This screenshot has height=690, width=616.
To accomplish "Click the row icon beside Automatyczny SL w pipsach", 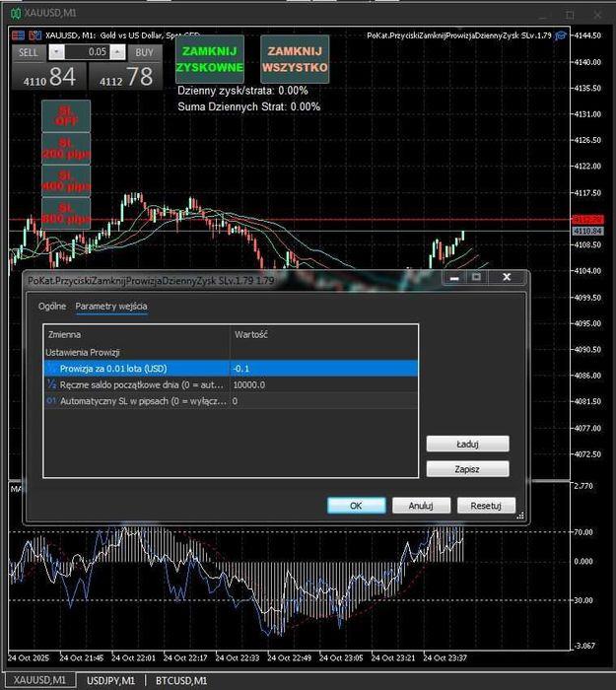I will tap(51, 401).
